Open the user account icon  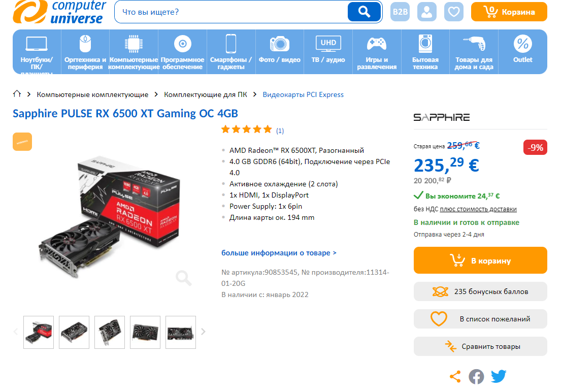(426, 12)
